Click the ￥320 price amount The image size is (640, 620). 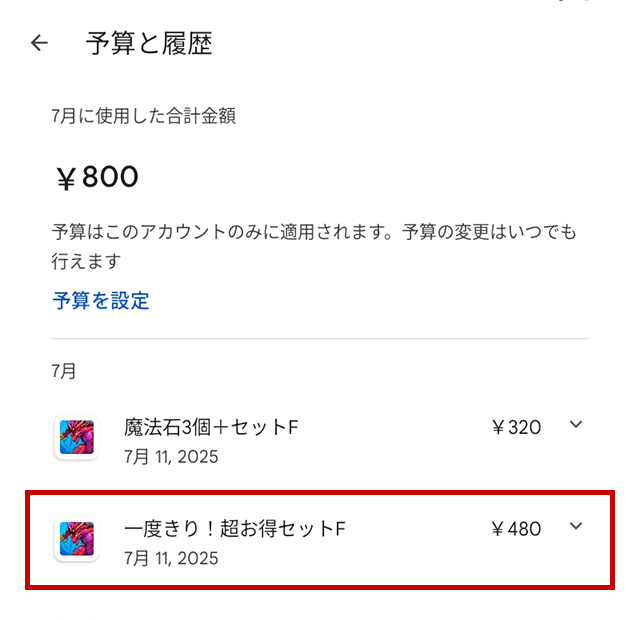516,428
